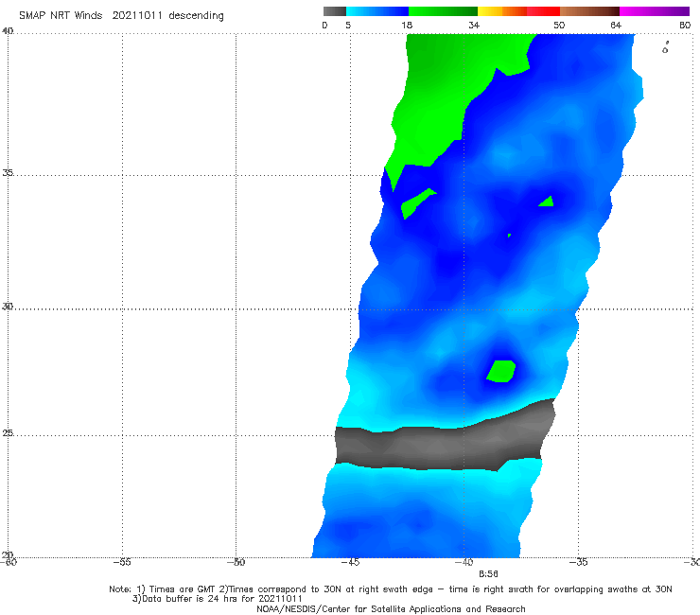Click the colorbar label '34'
The height and width of the screenshot is (615, 700).
pyautogui.click(x=474, y=25)
